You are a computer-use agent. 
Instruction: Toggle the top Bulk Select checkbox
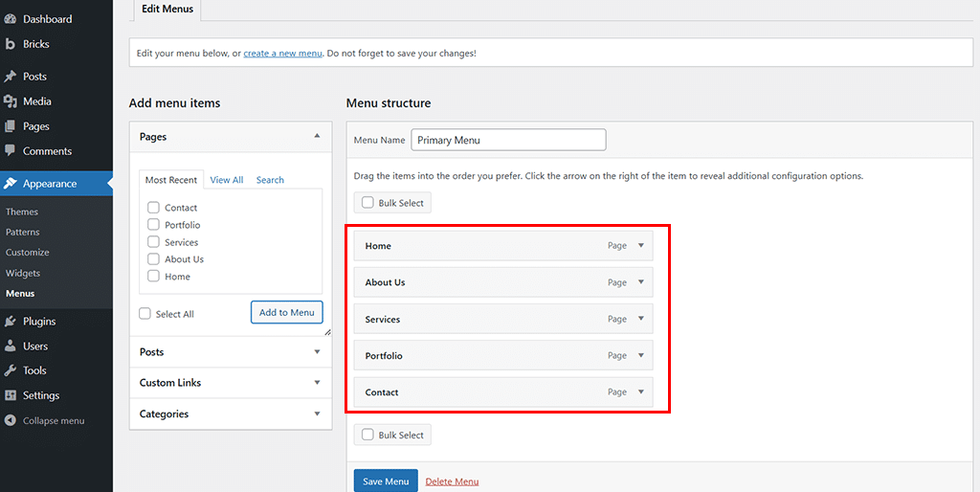[368, 203]
